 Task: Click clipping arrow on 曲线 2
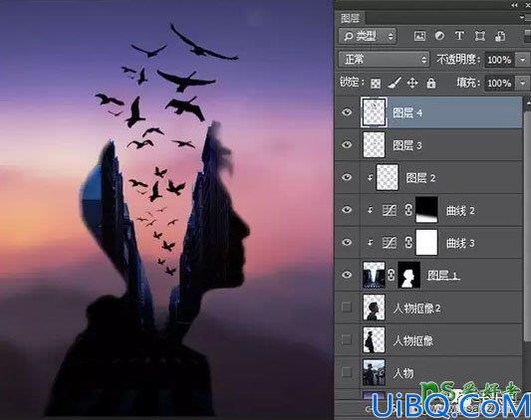(371, 211)
